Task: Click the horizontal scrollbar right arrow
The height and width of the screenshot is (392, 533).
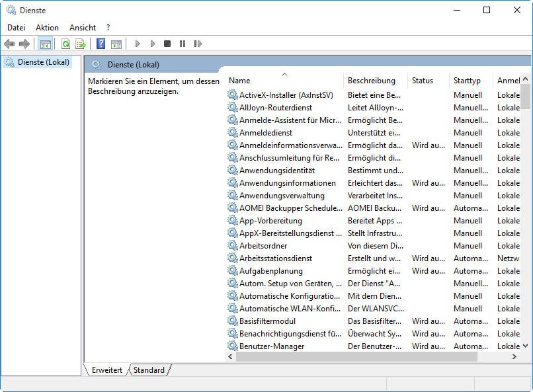Action: (x=514, y=356)
